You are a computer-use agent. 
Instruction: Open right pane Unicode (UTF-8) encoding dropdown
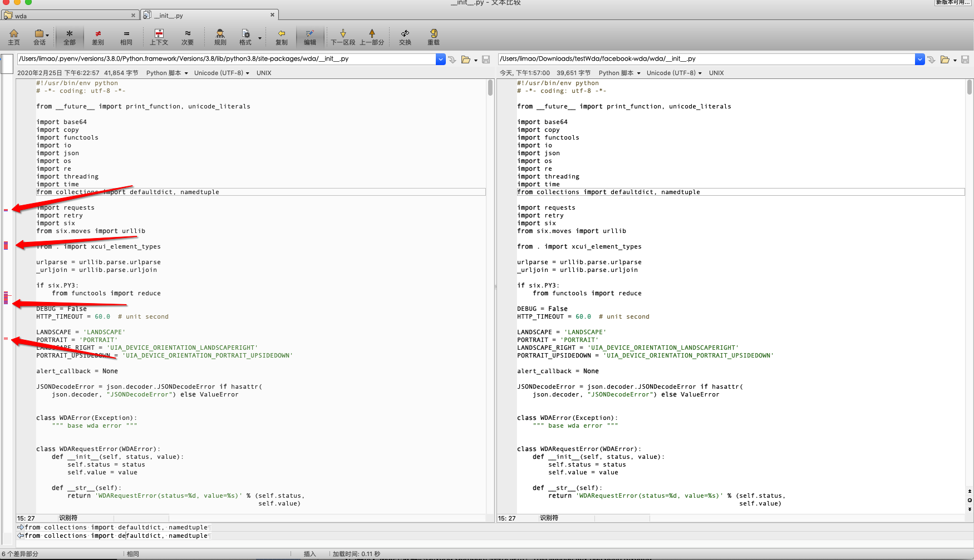coord(674,73)
